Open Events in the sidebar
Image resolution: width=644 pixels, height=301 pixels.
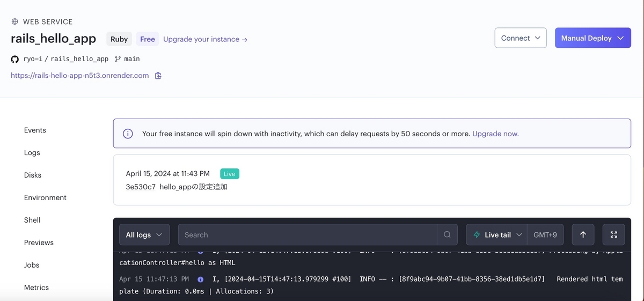click(x=35, y=130)
